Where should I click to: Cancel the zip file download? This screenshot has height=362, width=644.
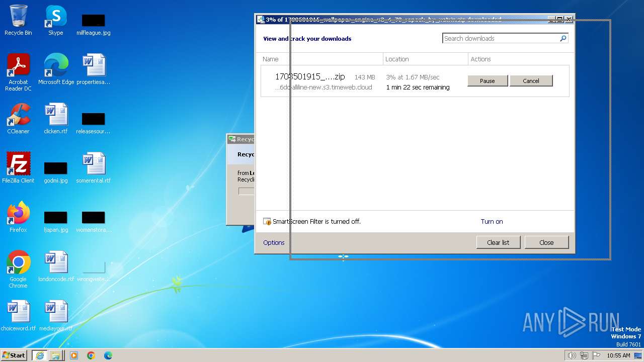click(x=531, y=81)
